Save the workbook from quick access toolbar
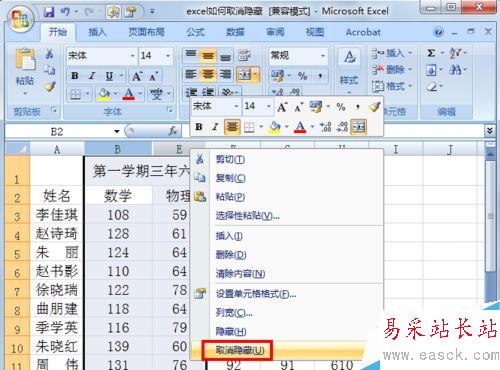Image resolution: width=500 pixels, height=370 pixels. (x=49, y=12)
